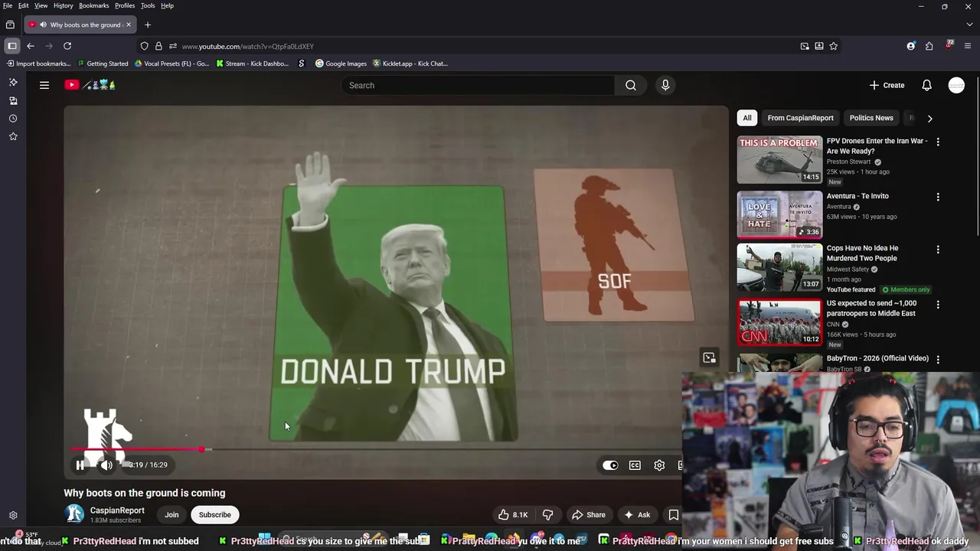Expand the list all tabs chevron
Screen dimensions: 980x551
(x=971, y=24)
